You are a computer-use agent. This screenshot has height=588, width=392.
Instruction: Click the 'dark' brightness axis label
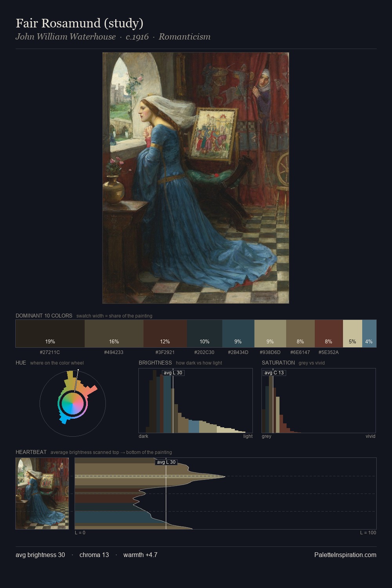[143, 436]
